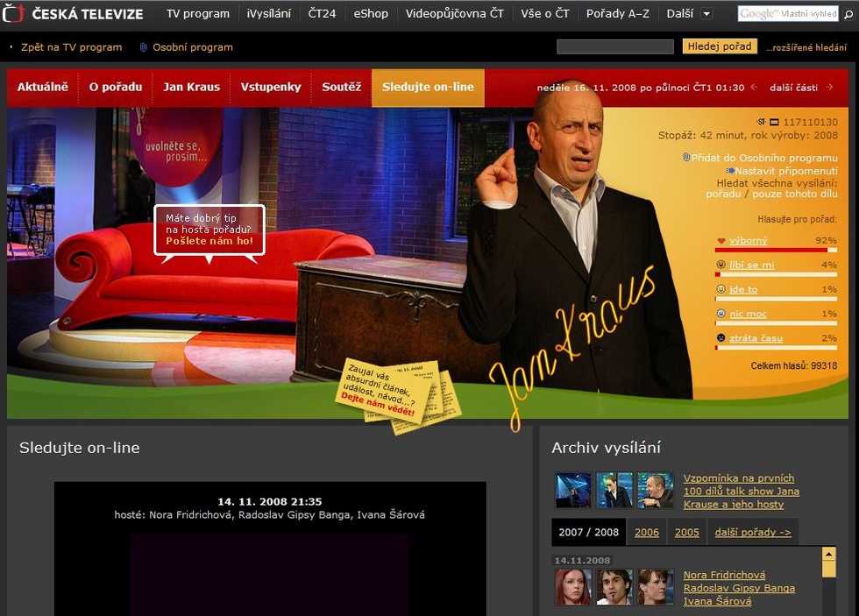The width and height of the screenshot is (859, 616).
Task: Go to ČT24 in the top menu
Action: pyautogui.click(x=322, y=14)
